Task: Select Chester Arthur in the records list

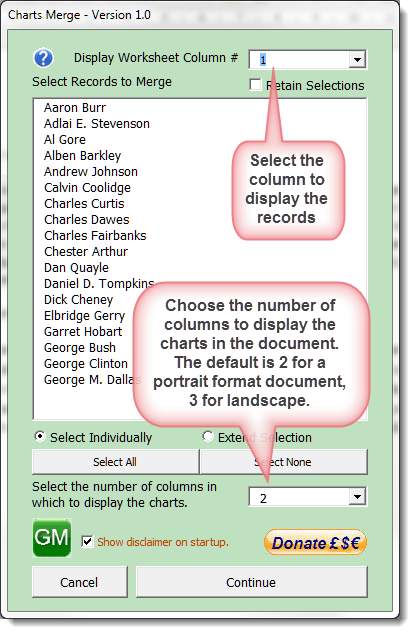Action: (86, 251)
